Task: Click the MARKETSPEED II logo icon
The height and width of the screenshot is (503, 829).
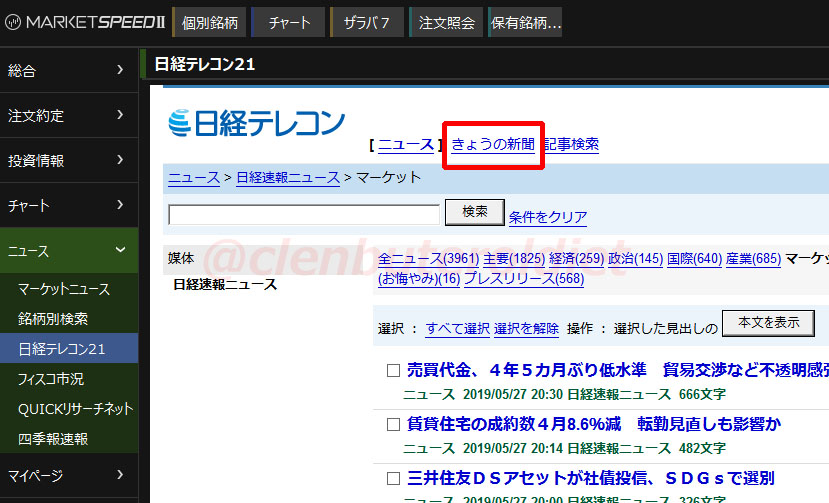Action: point(13,22)
